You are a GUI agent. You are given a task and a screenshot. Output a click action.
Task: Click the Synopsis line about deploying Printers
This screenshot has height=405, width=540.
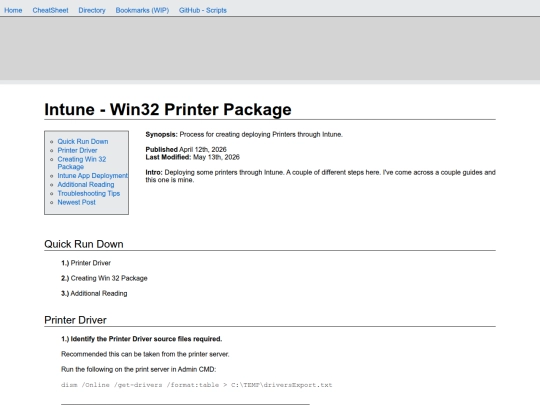244,134
